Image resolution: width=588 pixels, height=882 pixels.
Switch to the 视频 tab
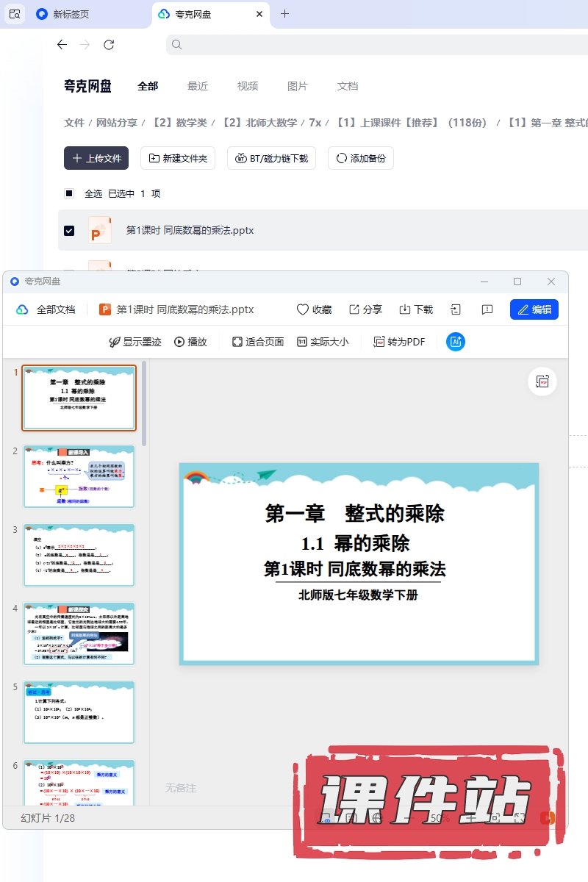click(248, 86)
